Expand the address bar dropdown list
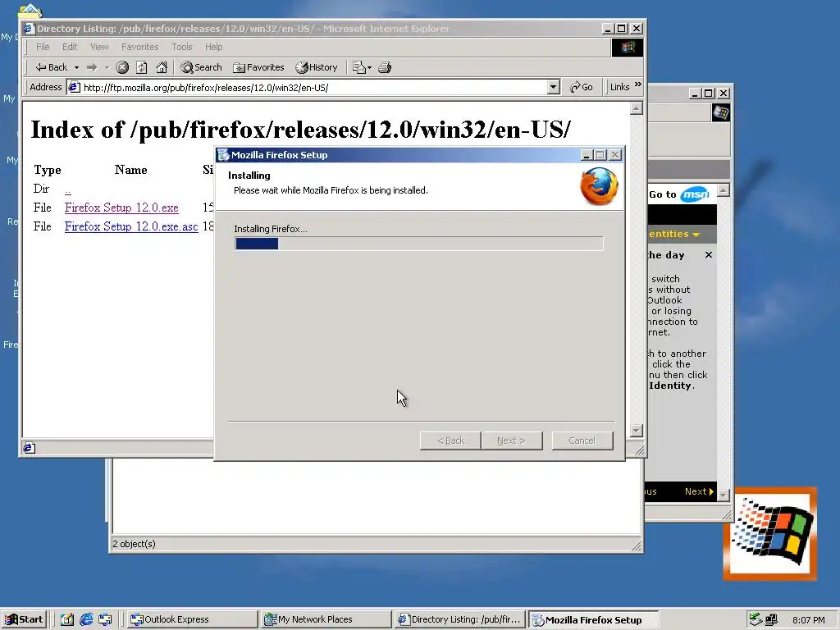The width and height of the screenshot is (840, 630). pos(554,87)
